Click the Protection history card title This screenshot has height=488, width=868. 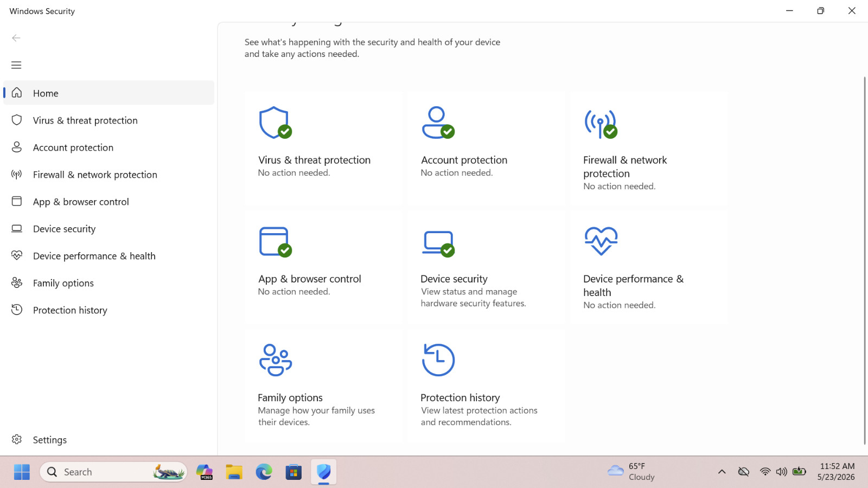coord(460,397)
